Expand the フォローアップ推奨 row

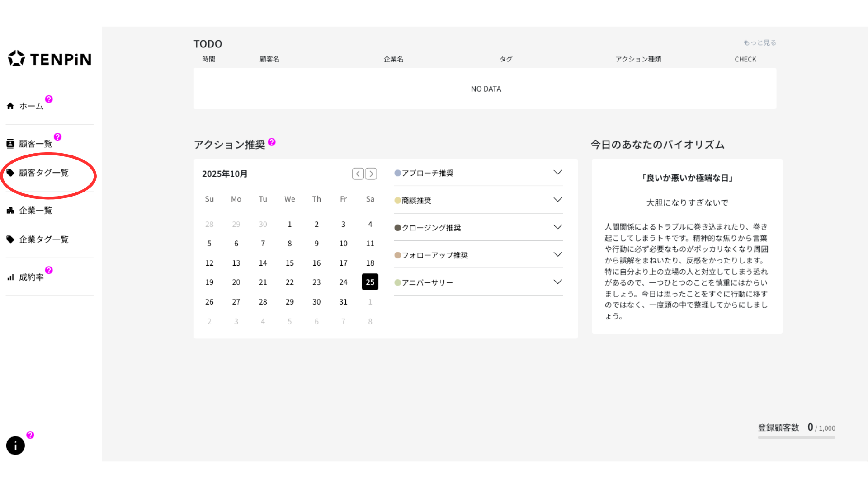click(x=557, y=255)
